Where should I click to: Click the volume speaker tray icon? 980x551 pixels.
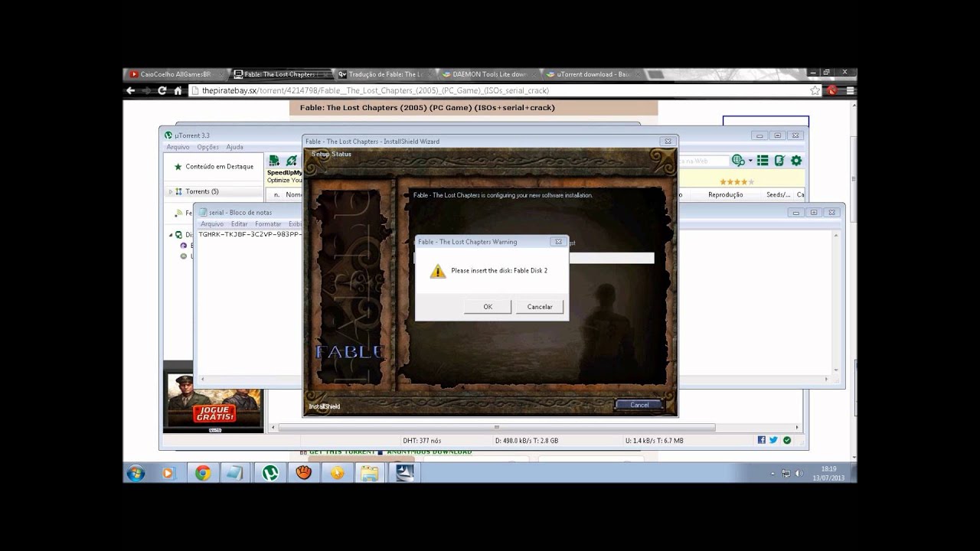click(x=799, y=474)
